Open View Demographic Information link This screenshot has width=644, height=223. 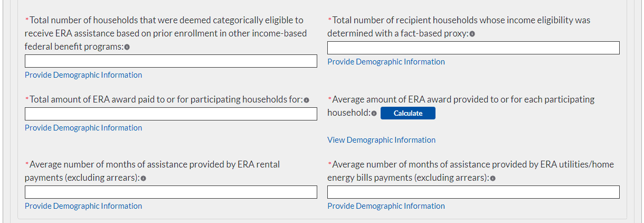click(381, 140)
